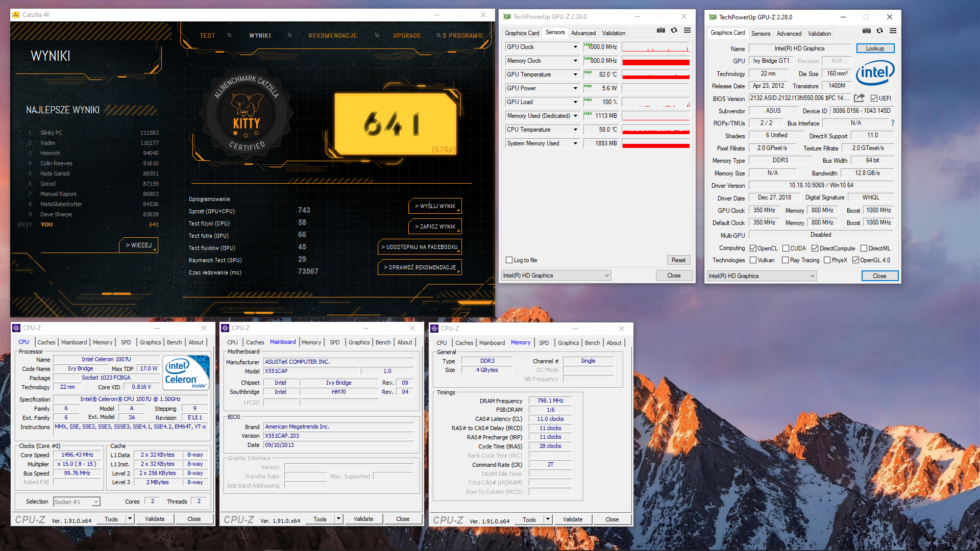This screenshot has width=980, height=551.
Task: Click the Catzilla Kitty certified badge
Action: pyautogui.click(x=247, y=113)
